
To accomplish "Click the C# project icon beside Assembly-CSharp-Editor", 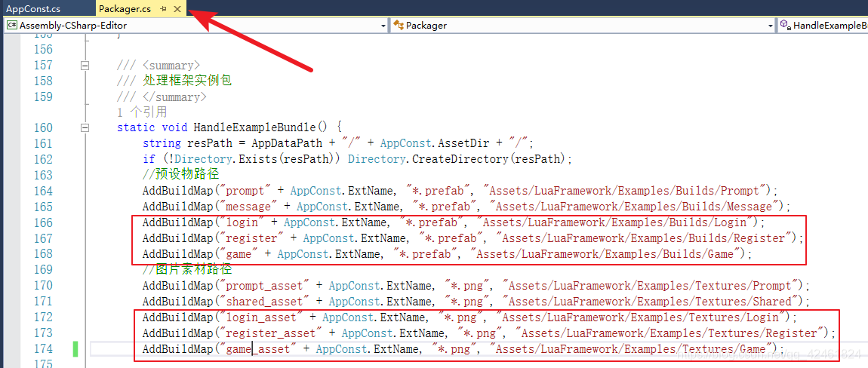I will [x=11, y=26].
